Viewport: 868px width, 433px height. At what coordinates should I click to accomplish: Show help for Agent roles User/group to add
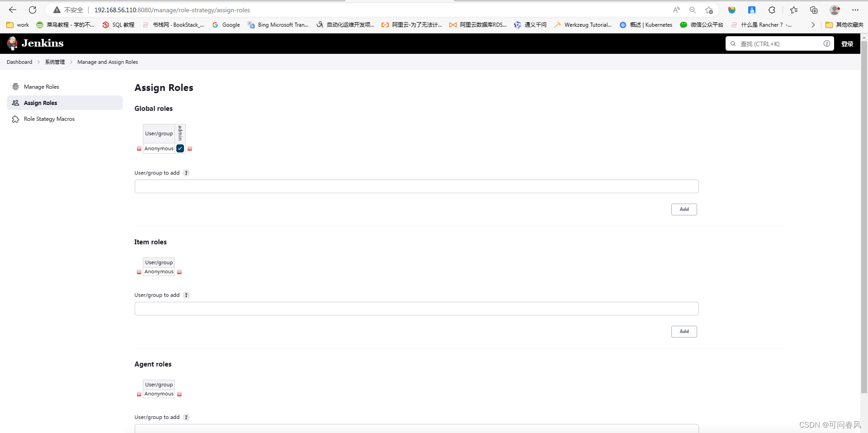186,417
